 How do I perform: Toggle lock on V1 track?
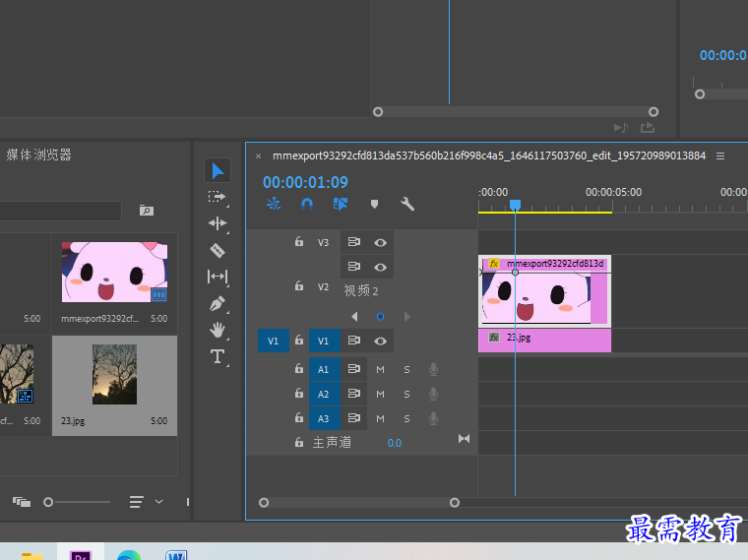click(299, 341)
